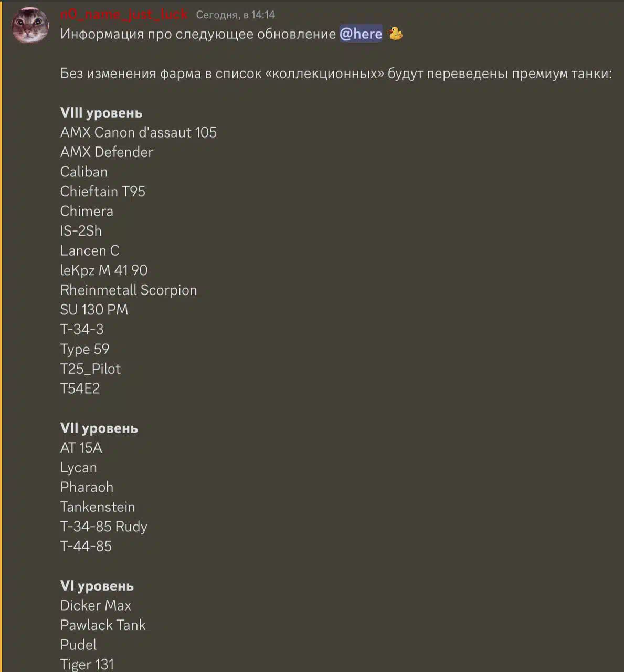
Task: Click the AMX Canon d'assaut 105 line
Action: click(x=139, y=132)
